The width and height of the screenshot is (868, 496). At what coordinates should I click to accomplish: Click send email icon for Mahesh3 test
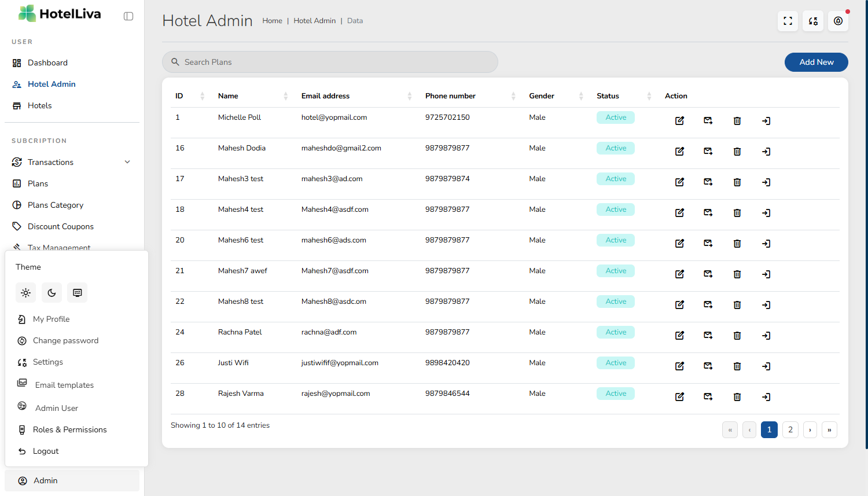point(708,182)
